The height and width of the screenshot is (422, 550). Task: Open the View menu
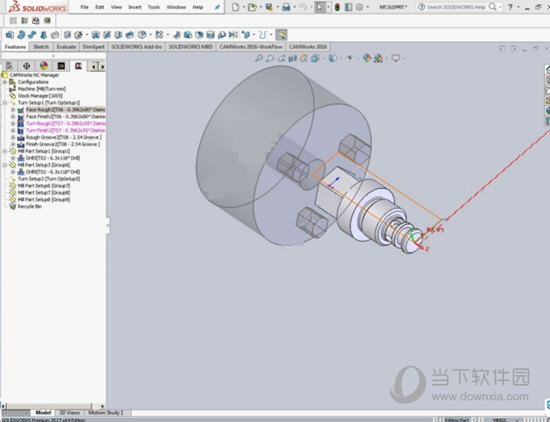click(116, 7)
